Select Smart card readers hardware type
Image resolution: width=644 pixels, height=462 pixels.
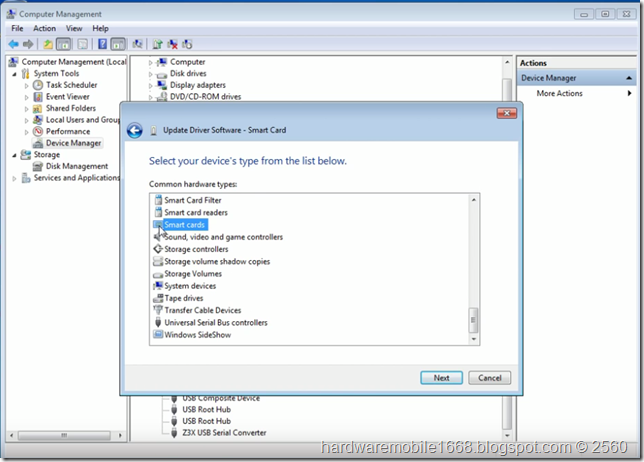196,213
